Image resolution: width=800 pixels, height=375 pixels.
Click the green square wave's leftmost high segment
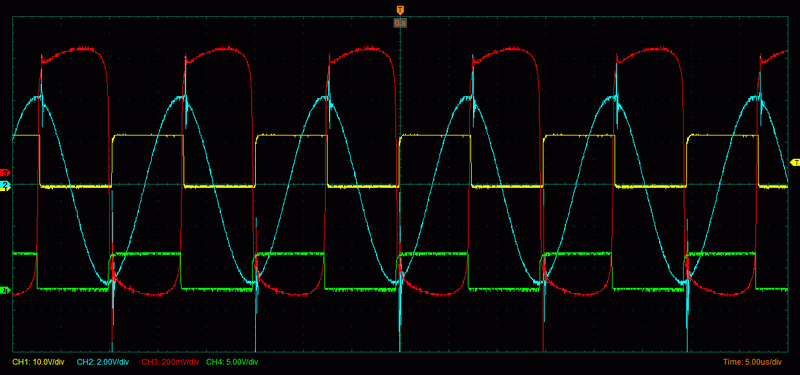24,253
